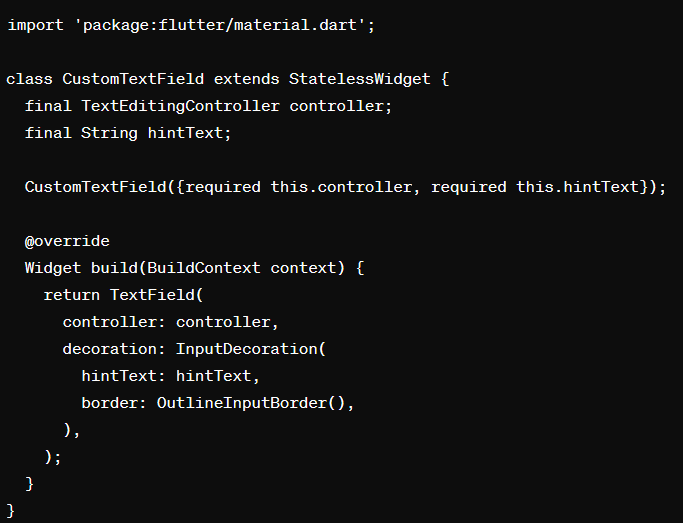Image resolution: width=683 pixels, height=523 pixels.
Task: Click the 'Widget' return type
Action: (x=53, y=268)
